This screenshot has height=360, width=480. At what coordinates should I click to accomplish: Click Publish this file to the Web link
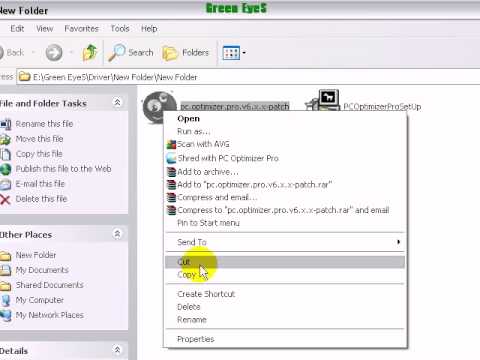click(63, 169)
